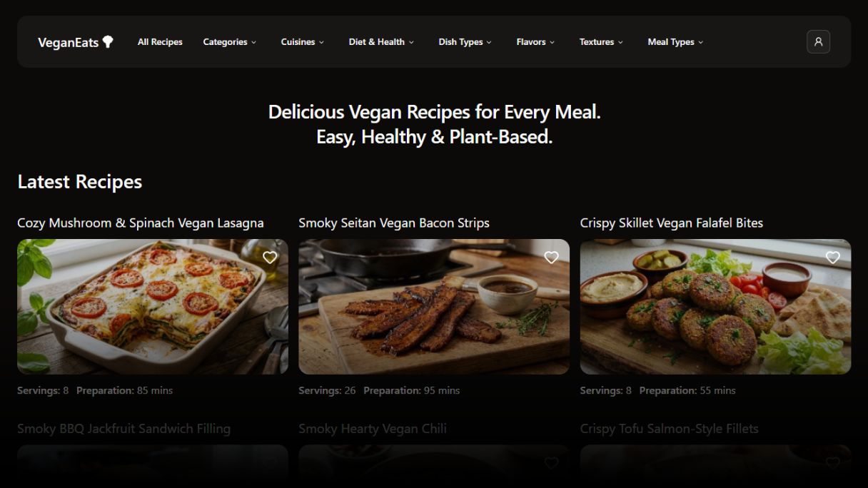View the falafel bites recipe photo

click(x=715, y=307)
